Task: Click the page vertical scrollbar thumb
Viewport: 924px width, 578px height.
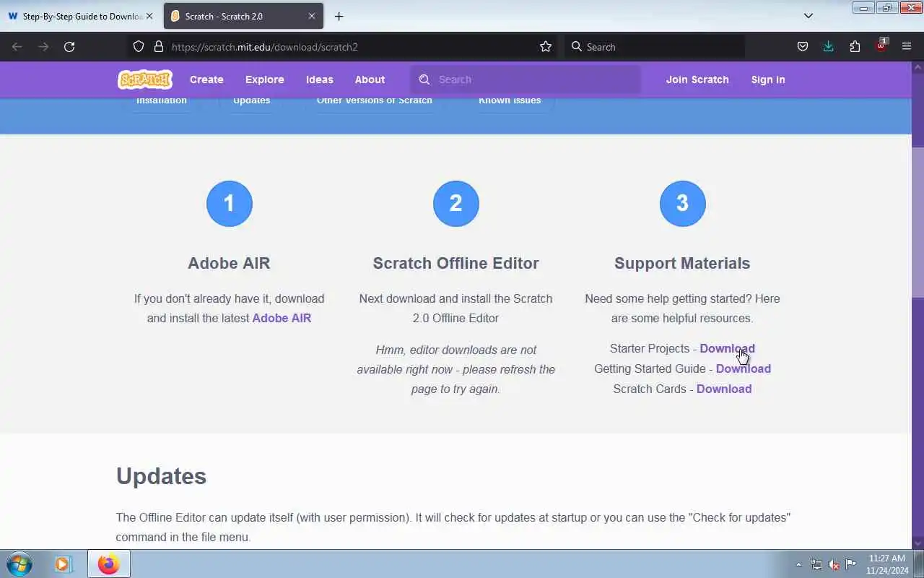Action: point(918,223)
